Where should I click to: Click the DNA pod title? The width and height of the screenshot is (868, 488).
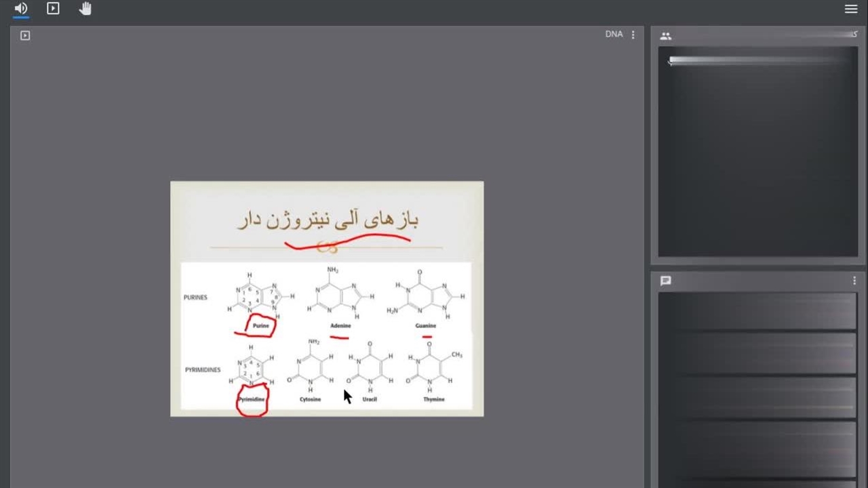tap(614, 35)
